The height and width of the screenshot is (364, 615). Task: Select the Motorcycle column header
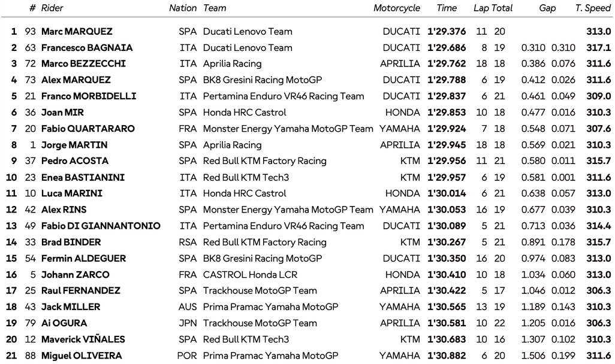(x=397, y=8)
